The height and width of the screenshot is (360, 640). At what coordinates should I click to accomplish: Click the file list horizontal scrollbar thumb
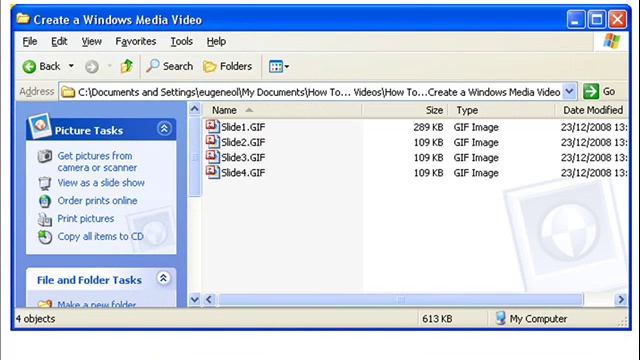(400, 300)
